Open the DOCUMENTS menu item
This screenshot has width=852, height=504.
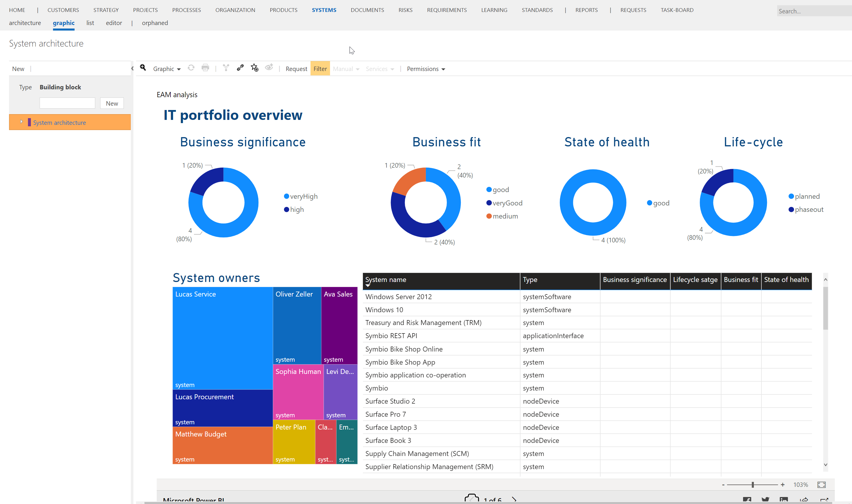pos(367,10)
